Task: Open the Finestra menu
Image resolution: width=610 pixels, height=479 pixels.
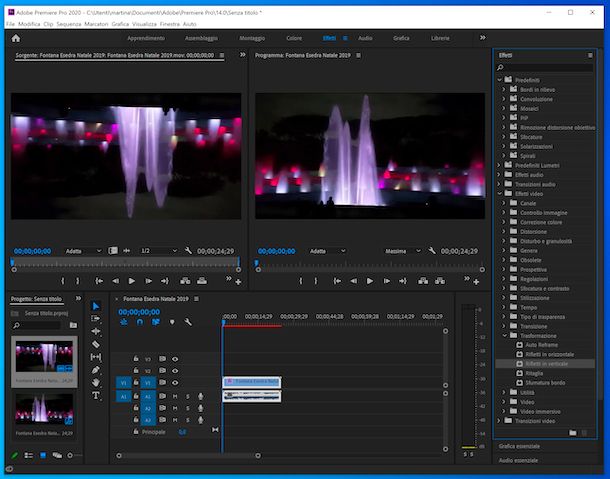Action: click(170, 24)
